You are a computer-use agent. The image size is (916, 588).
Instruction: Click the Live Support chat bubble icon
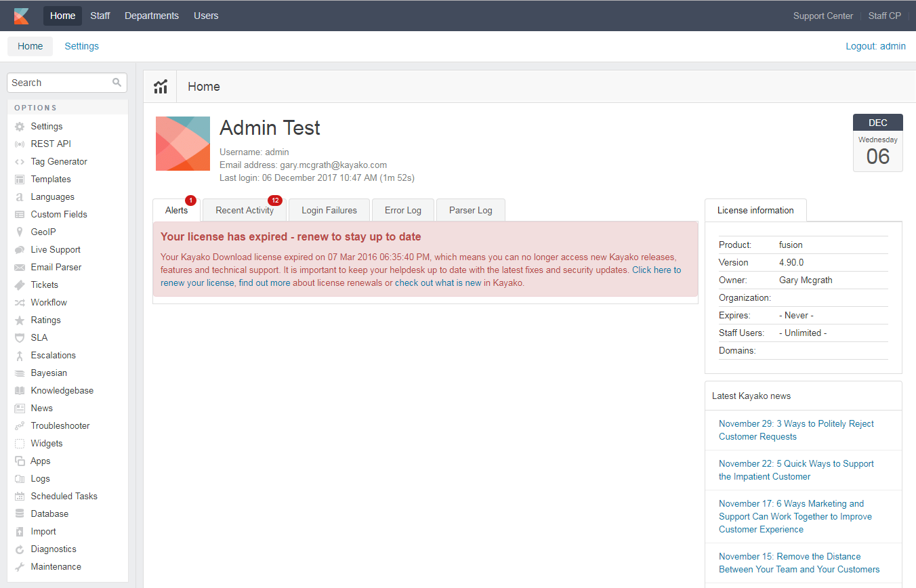click(x=20, y=250)
